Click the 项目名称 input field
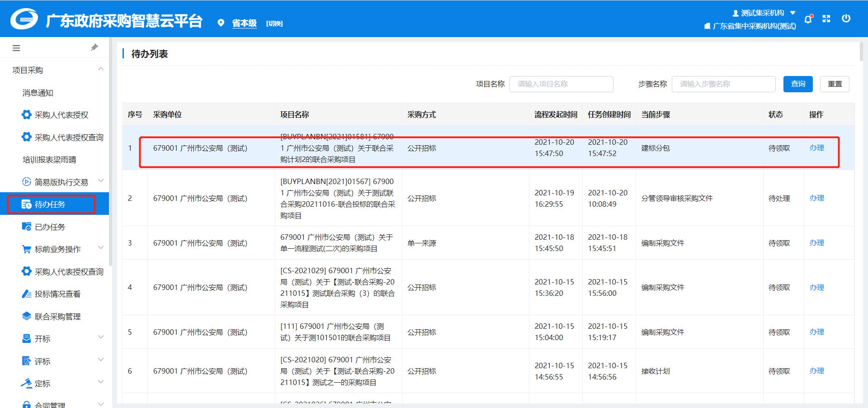 tap(561, 84)
